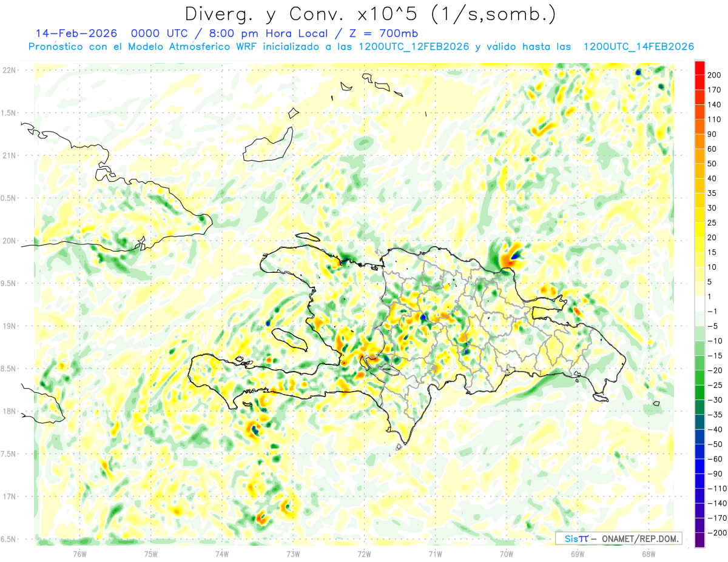Click the colorbar value 5
The height and width of the screenshot is (562, 728).
point(711,282)
